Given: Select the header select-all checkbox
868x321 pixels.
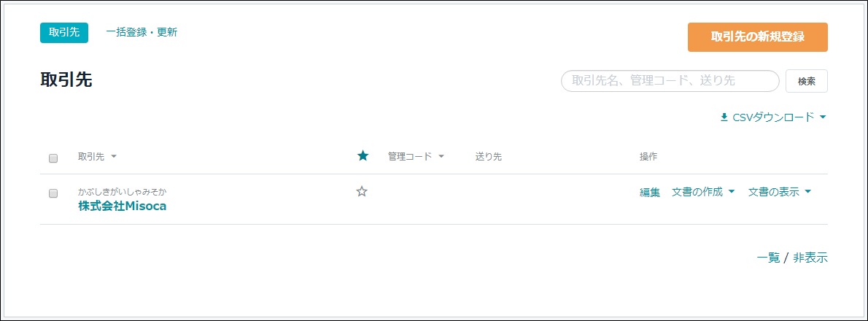Looking at the screenshot, I should pyautogui.click(x=53, y=158).
